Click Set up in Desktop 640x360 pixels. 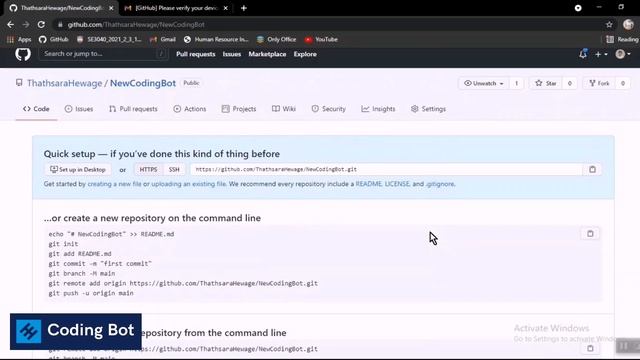[x=78, y=169]
